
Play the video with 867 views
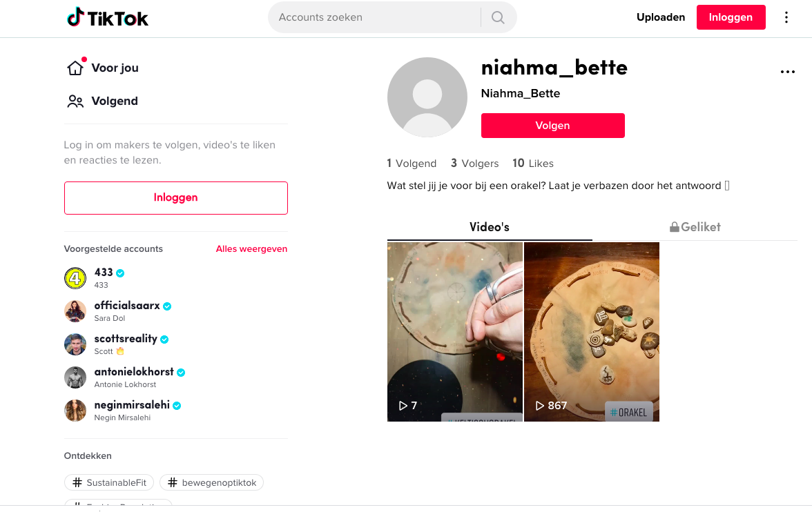591,331
